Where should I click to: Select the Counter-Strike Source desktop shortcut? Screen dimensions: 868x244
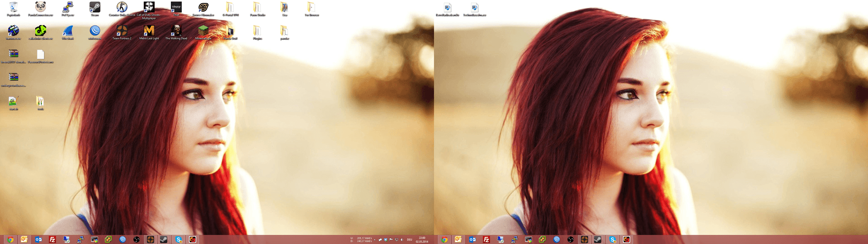pyautogui.click(x=122, y=8)
